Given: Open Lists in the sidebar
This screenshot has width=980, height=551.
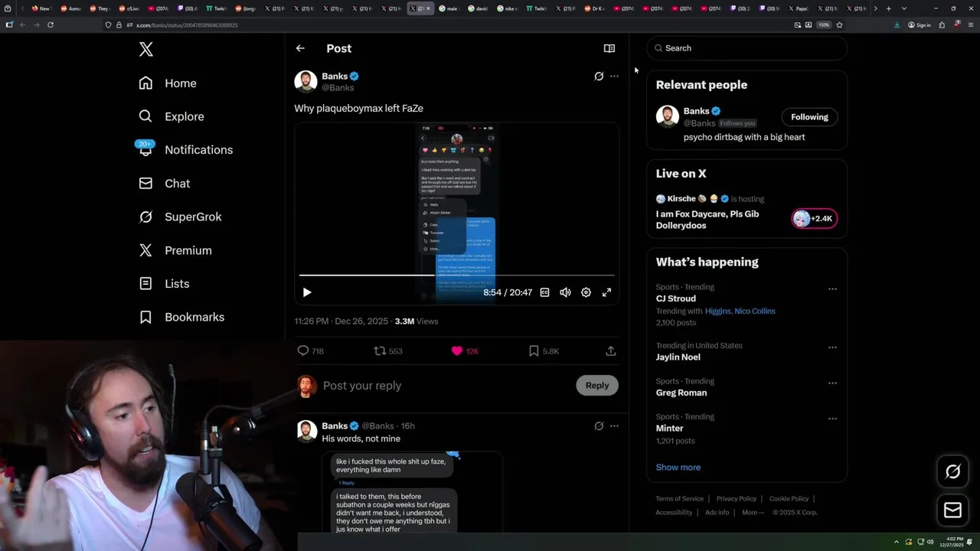Looking at the screenshot, I should pyautogui.click(x=164, y=284).
